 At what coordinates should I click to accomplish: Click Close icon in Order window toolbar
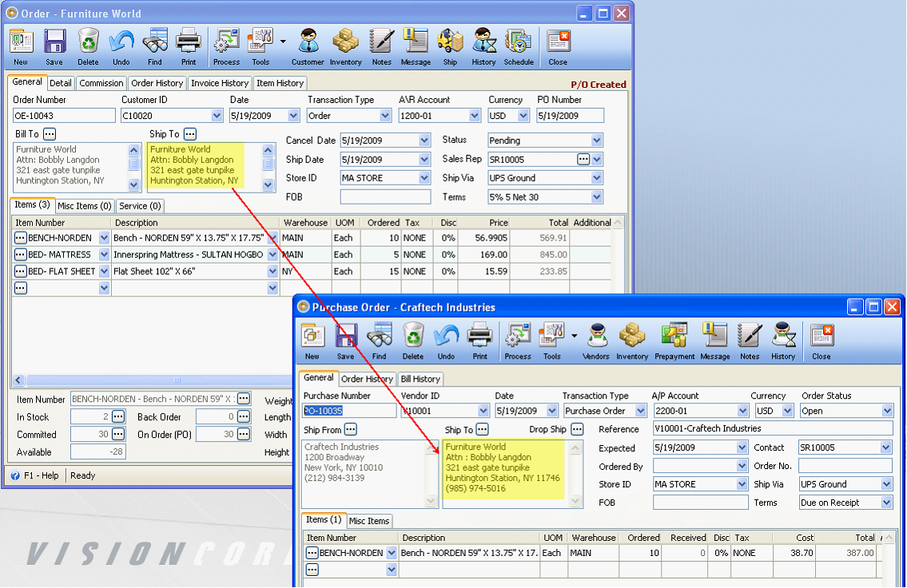pos(559,47)
